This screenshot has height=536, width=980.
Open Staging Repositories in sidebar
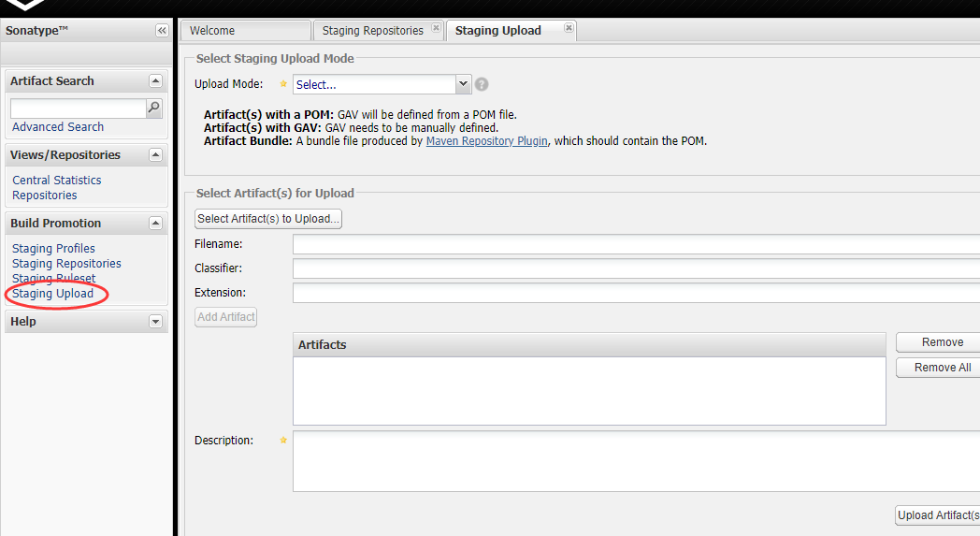[67, 263]
